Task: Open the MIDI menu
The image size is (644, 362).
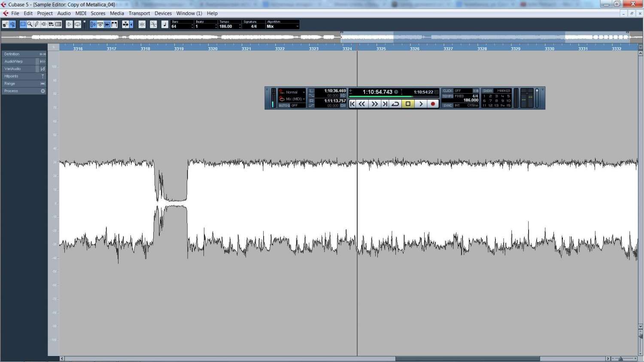Action: pos(81,13)
